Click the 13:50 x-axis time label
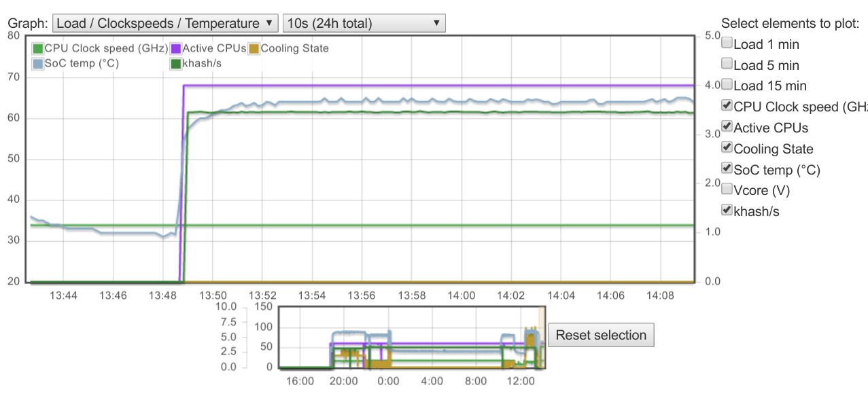This screenshot has height=396, width=868. coord(213,295)
